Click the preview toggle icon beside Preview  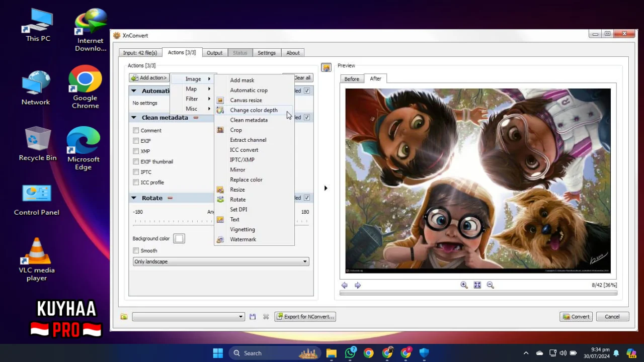point(326,67)
